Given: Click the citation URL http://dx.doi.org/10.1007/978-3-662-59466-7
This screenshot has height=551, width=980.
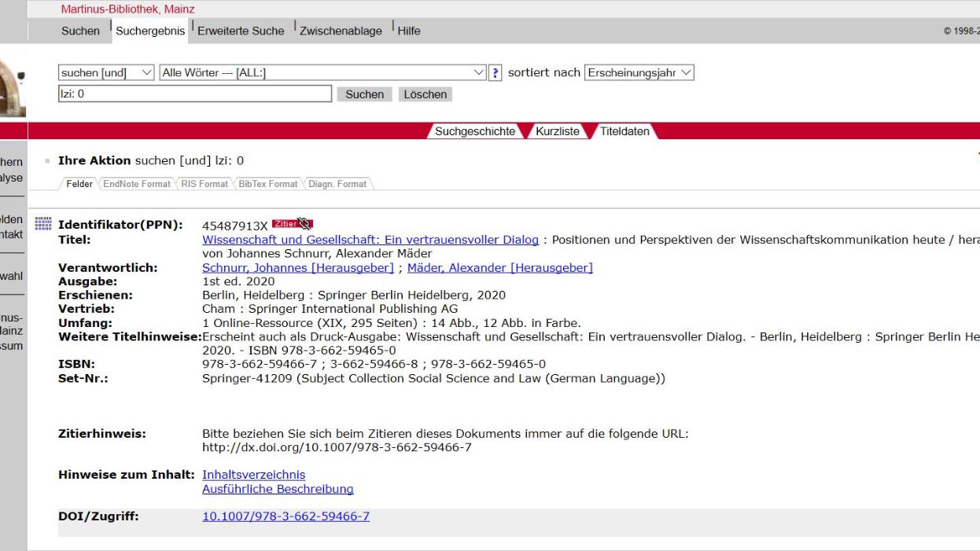Looking at the screenshot, I should coord(337,447).
